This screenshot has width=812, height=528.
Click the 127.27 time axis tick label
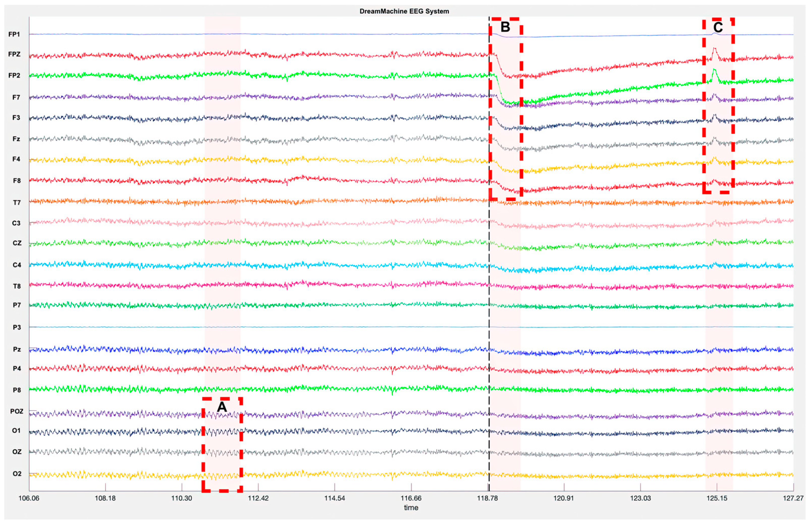pyautogui.click(x=793, y=498)
